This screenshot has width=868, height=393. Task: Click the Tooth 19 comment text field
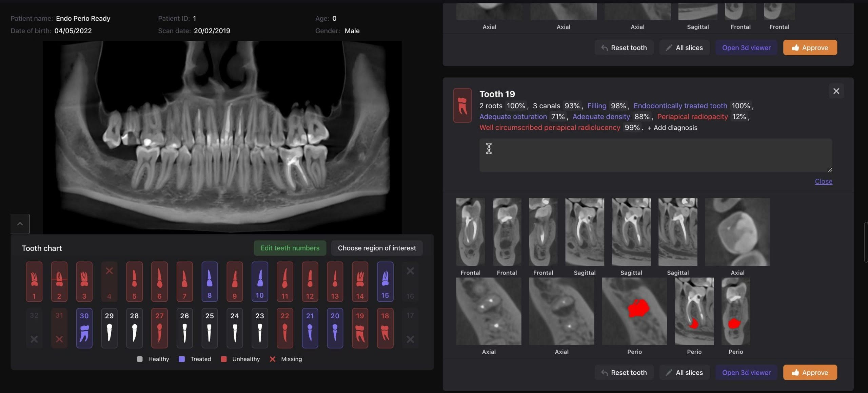(x=655, y=155)
